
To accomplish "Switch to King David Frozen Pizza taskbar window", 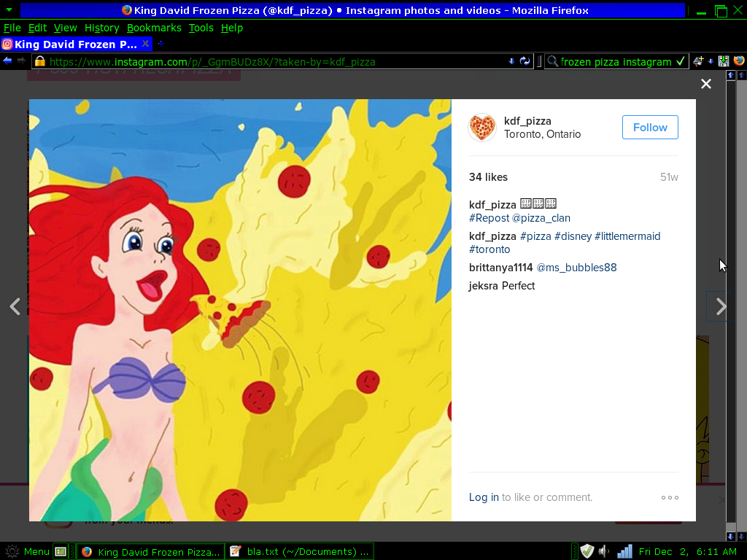I will (x=150, y=551).
